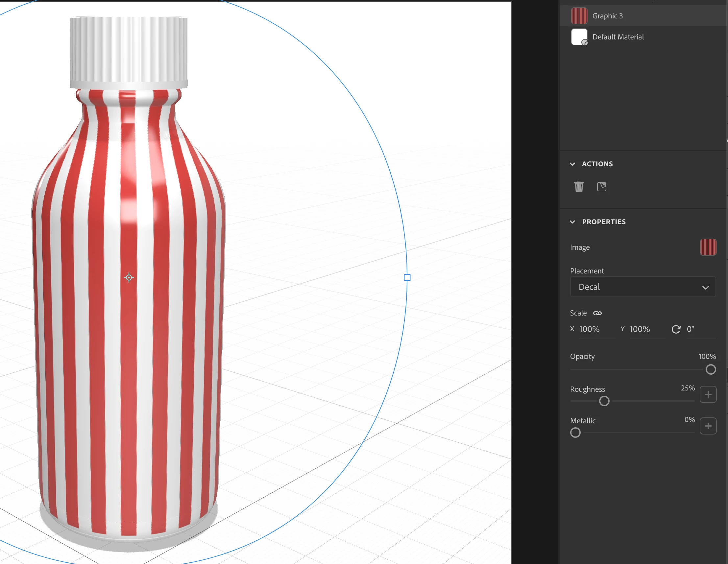Toggle the Scale link constraint icon
Viewport: 728px width, 564px height.
597,313
